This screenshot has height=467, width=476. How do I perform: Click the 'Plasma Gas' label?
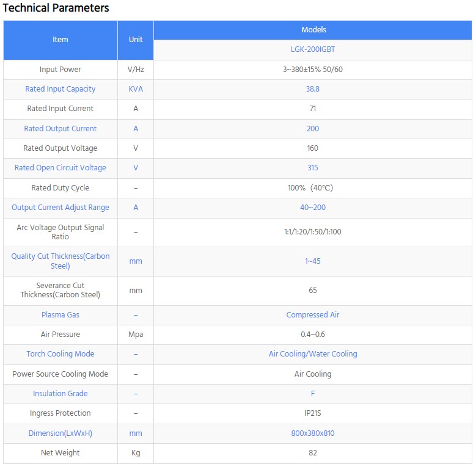[60, 315]
